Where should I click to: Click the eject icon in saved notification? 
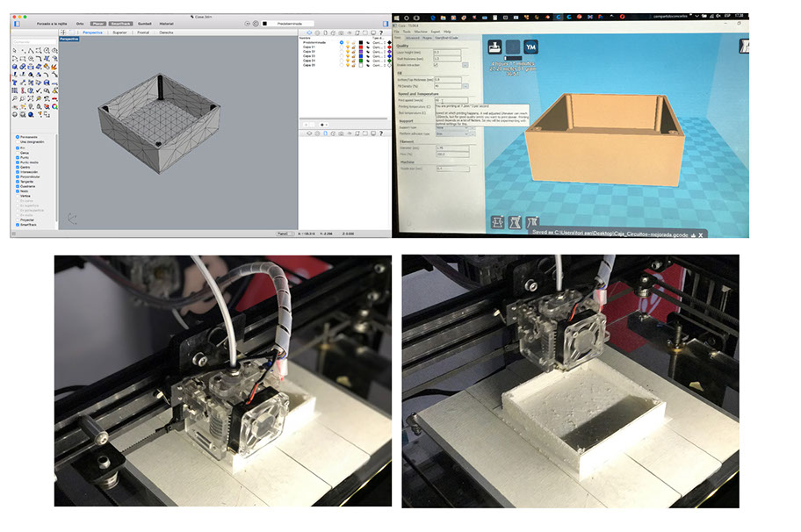(693, 235)
